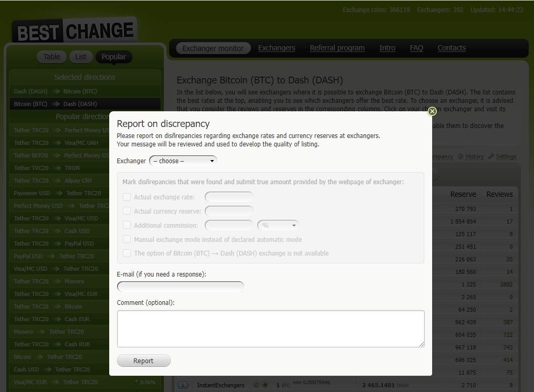534x392 pixels.
Task: Tick the Additional commission checkbox
Action: [127, 225]
